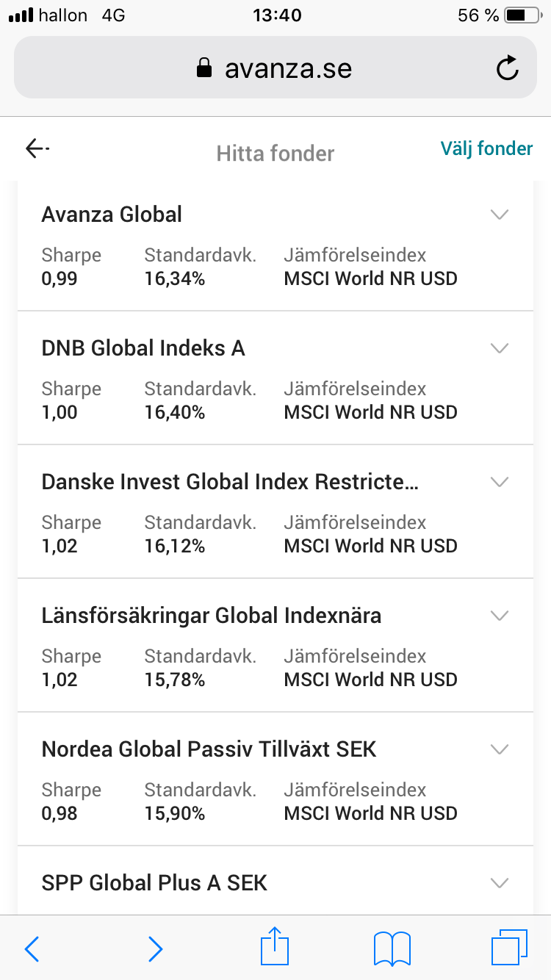Screen dimensions: 551x980
Task: Select the Nordea Global Passiv Tillväxt title
Action: [x=209, y=749]
